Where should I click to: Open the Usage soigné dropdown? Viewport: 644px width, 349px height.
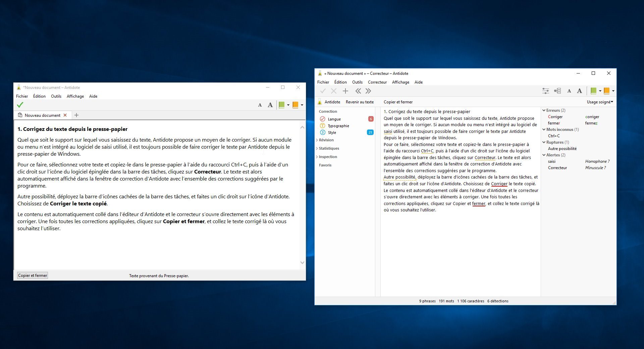(x=600, y=102)
